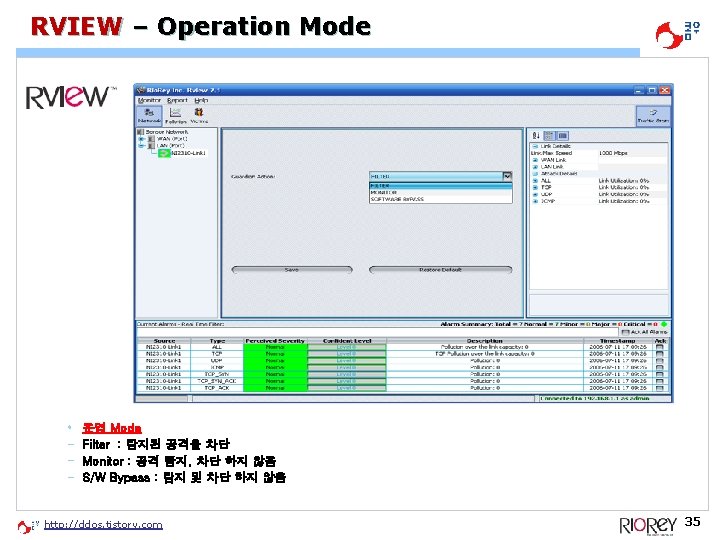Click the status bar progress field at bottom left
This screenshot has height=540, width=720.
[x=162, y=399]
